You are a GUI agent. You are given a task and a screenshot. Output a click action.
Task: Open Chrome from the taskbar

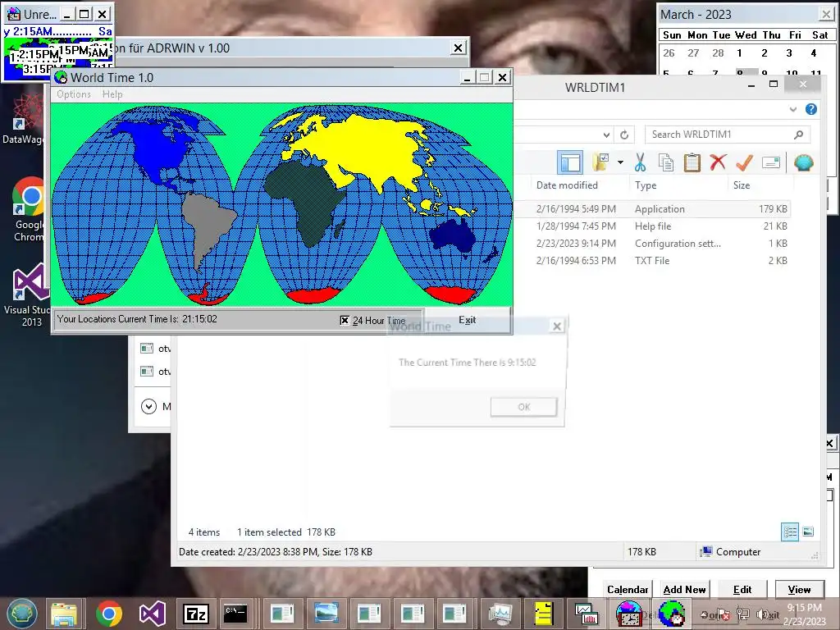tap(109, 614)
